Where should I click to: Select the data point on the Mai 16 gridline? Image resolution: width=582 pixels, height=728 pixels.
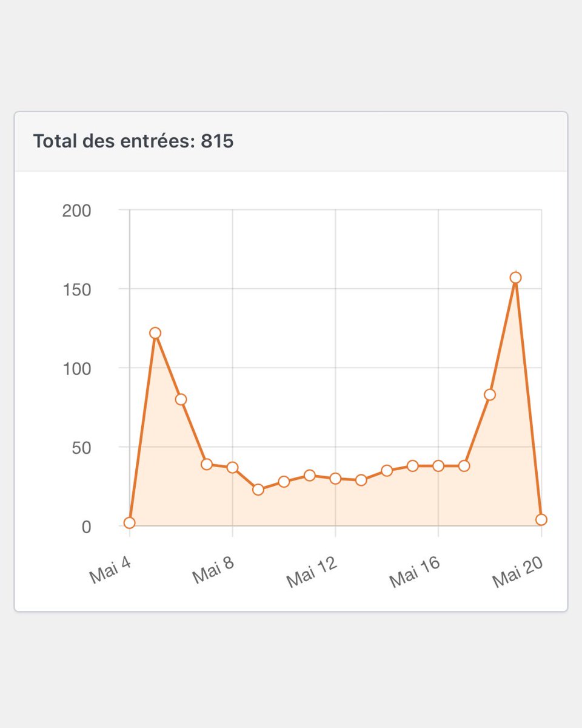tap(438, 465)
